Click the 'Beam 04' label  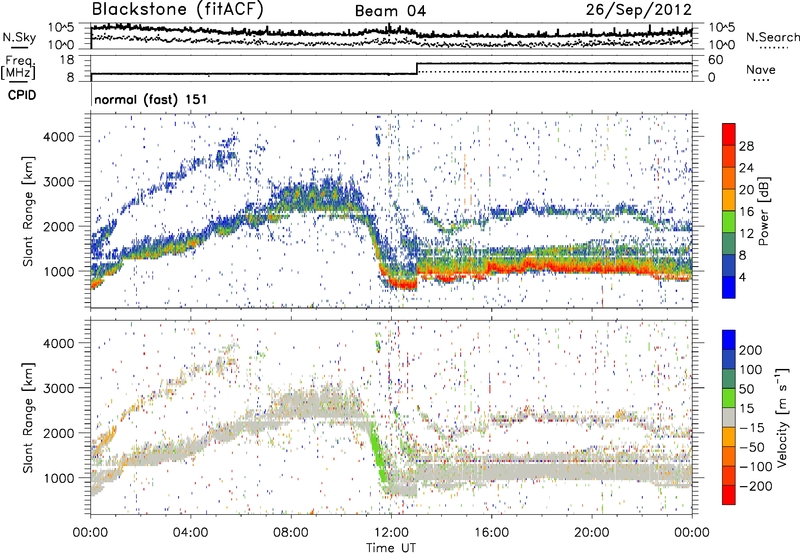tap(390, 11)
